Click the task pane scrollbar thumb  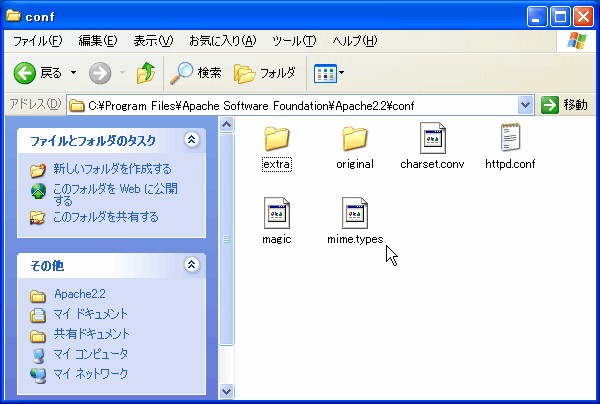(x=227, y=239)
